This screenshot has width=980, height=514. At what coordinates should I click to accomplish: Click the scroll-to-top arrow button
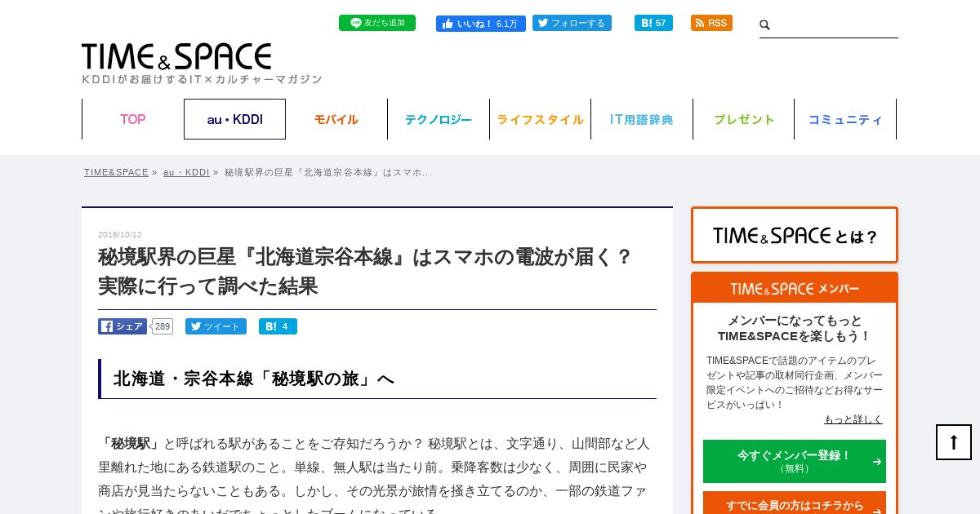coord(954,442)
